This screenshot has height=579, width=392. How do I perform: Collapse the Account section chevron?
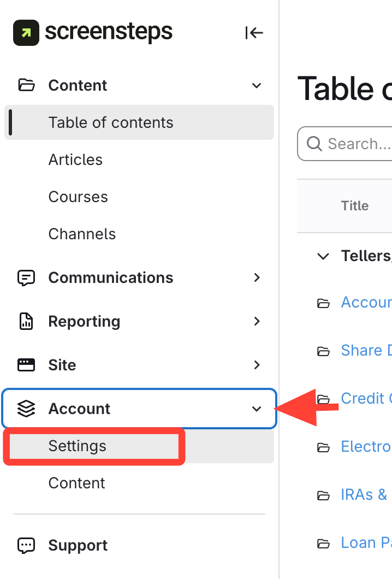(x=256, y=409)
